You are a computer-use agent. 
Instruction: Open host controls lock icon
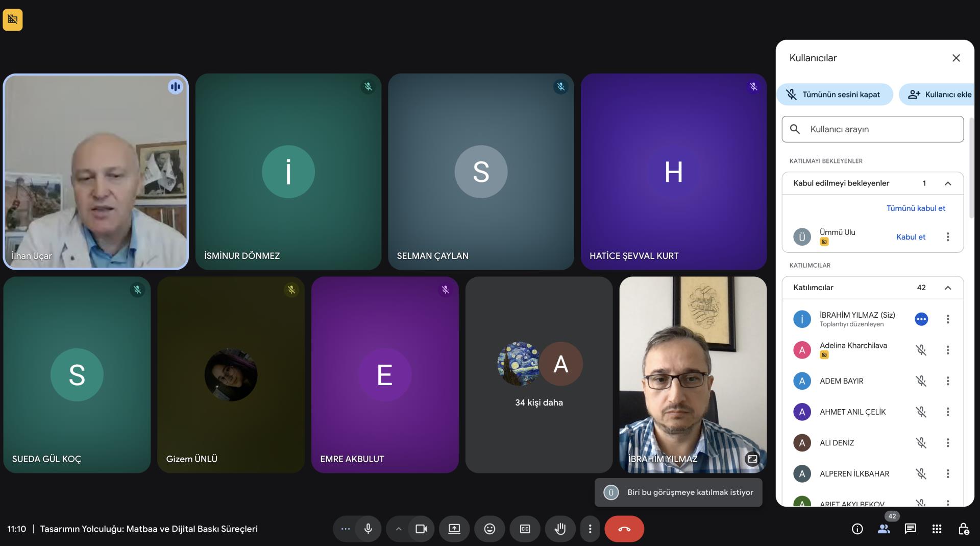coord(963,529)
